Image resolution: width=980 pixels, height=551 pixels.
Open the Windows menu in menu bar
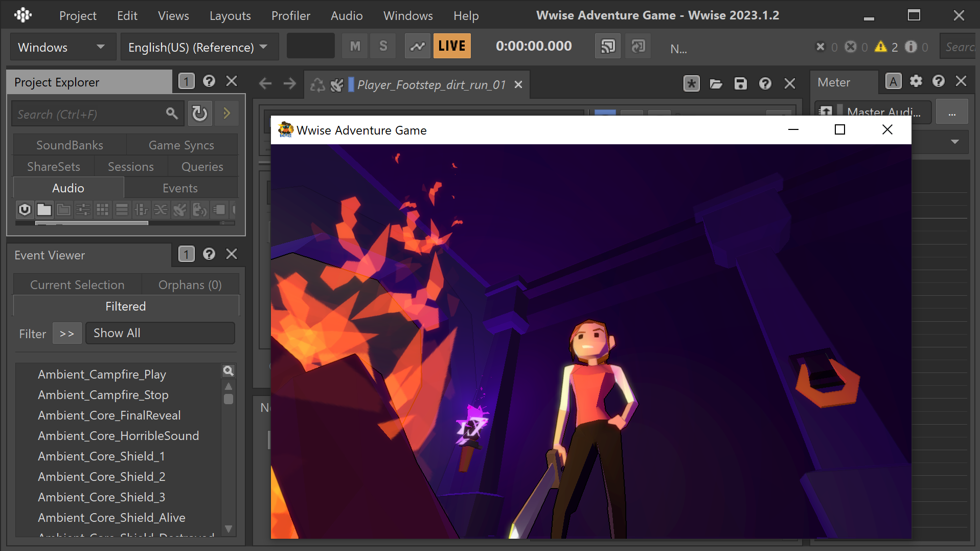click(x=408, y=16)
